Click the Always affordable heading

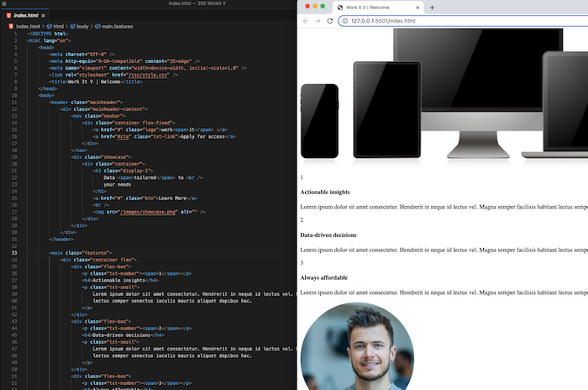pyautogui.click(x=323, y=277)
